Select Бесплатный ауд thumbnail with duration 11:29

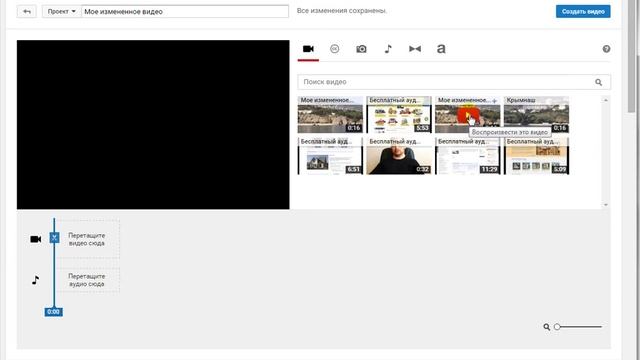point(468,156)
